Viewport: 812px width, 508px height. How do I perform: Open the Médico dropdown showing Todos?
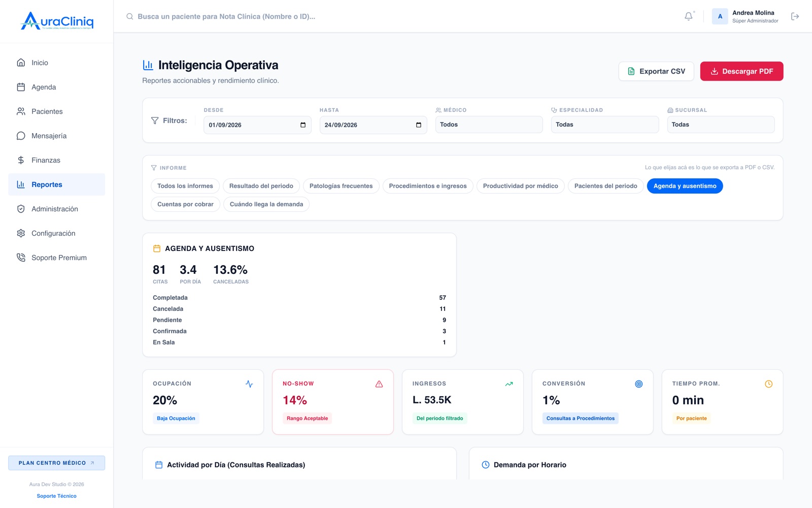(x=489, y=124)
